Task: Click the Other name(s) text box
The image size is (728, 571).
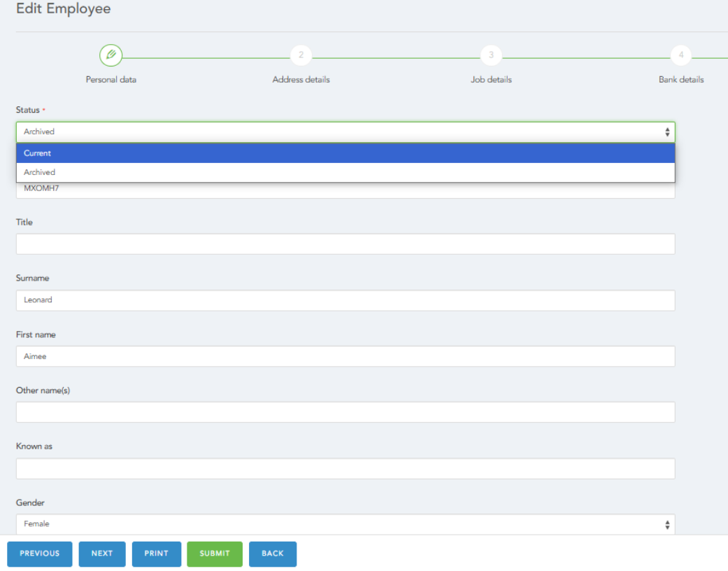Action: tap(345, 412)
